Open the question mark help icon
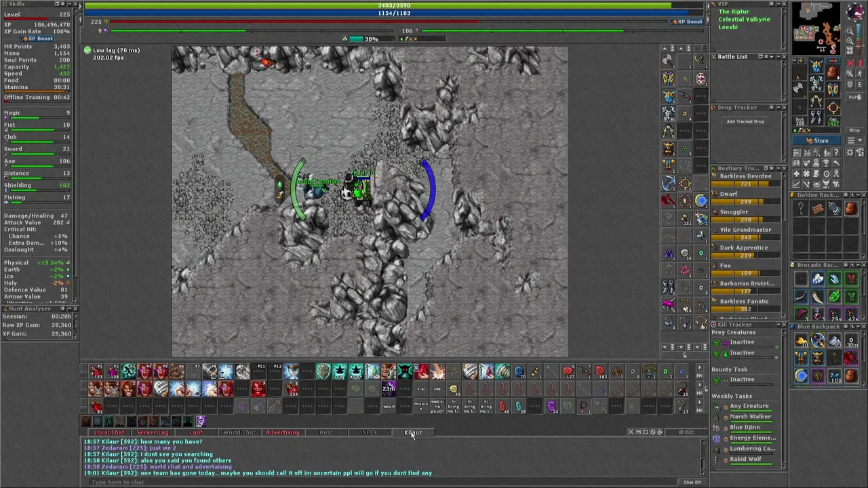The height and width of the screenshot is (488, 868). pyautogui.click(x=836, y=152)
